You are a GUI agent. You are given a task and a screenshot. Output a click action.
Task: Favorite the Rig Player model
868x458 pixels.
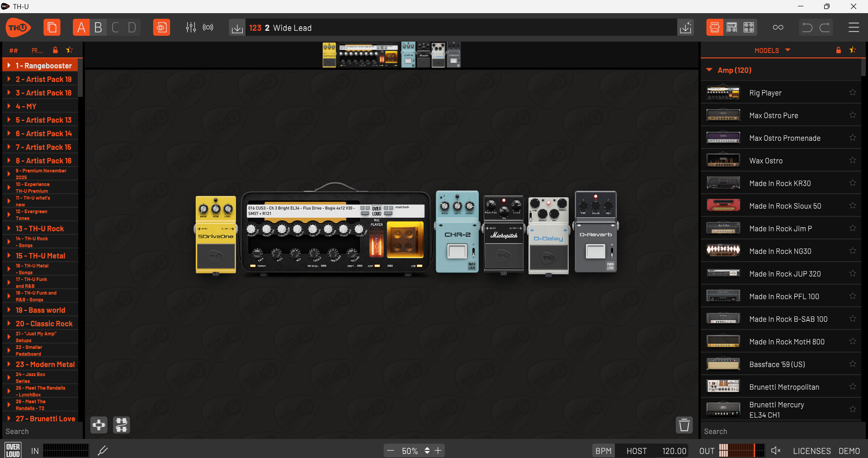853,92
